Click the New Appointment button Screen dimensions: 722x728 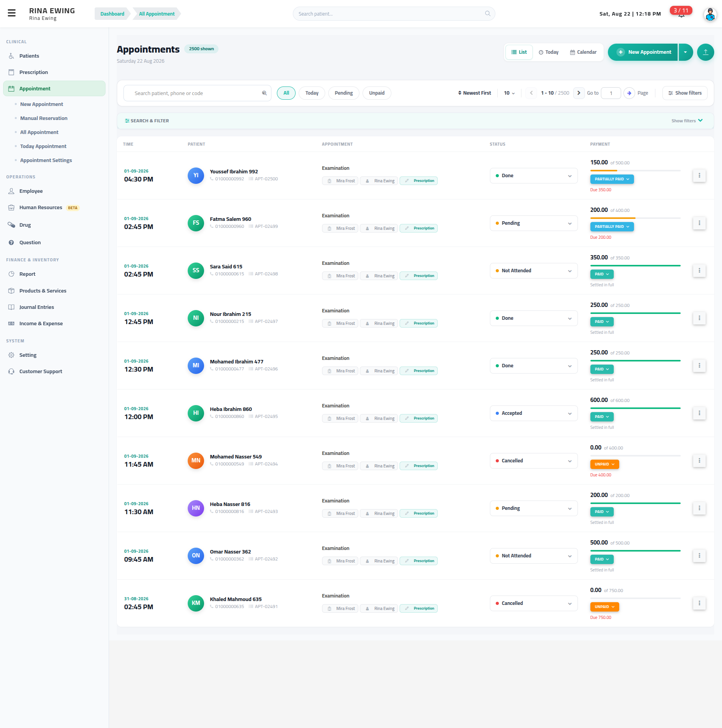[643, 52]
